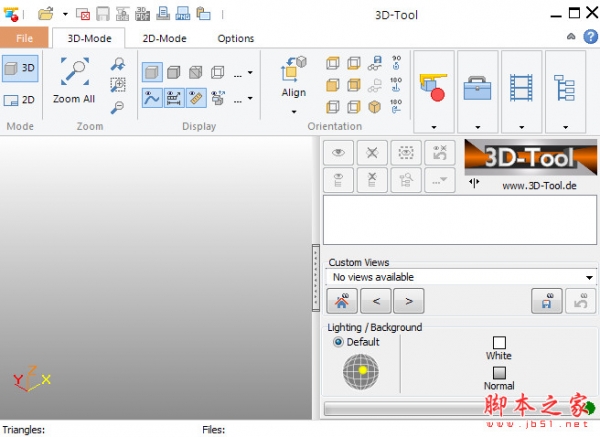600x437 pixels.
Task: Select wireframe display cube icon
Action: click(218, 72)
